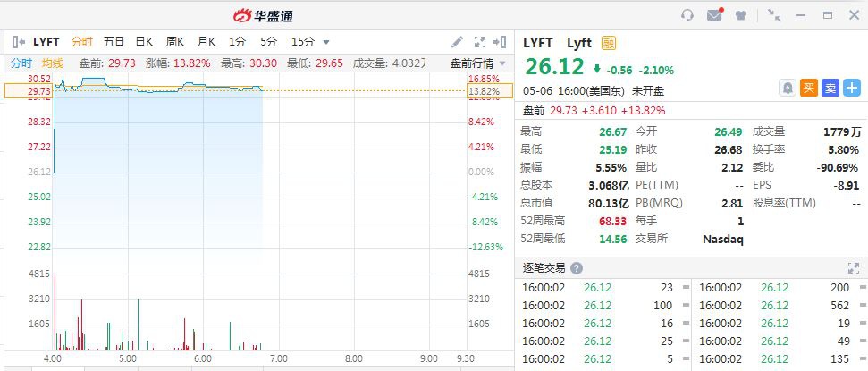
Task: Click the 换手率 value 5.80%
Action: point(844,149)
